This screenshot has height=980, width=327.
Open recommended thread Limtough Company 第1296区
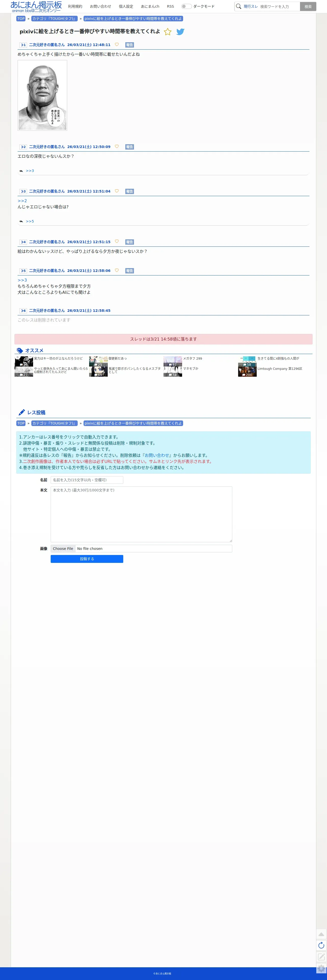tap(280, 369)
